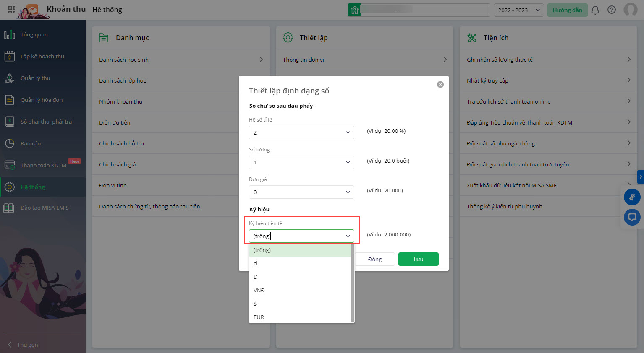The width and height of the screenshot is (644, 353).
Task: Pick the $ currency symbol option
Action: pos(255,304)
